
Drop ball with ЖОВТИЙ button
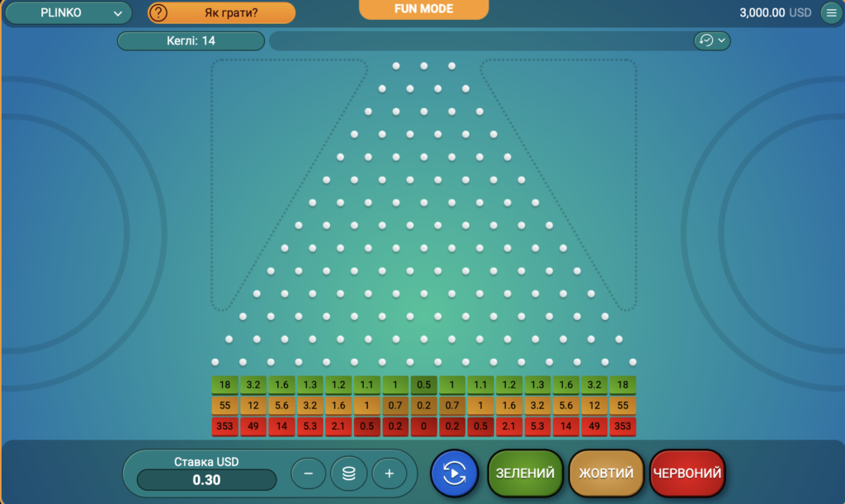[x=607, y=473]
